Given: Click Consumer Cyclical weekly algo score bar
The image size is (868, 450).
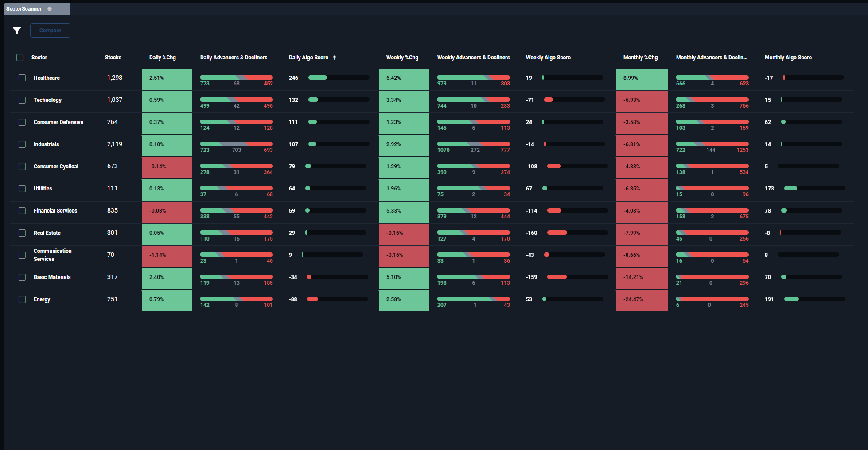Looking at the screenshot, I should click(577, 166).
